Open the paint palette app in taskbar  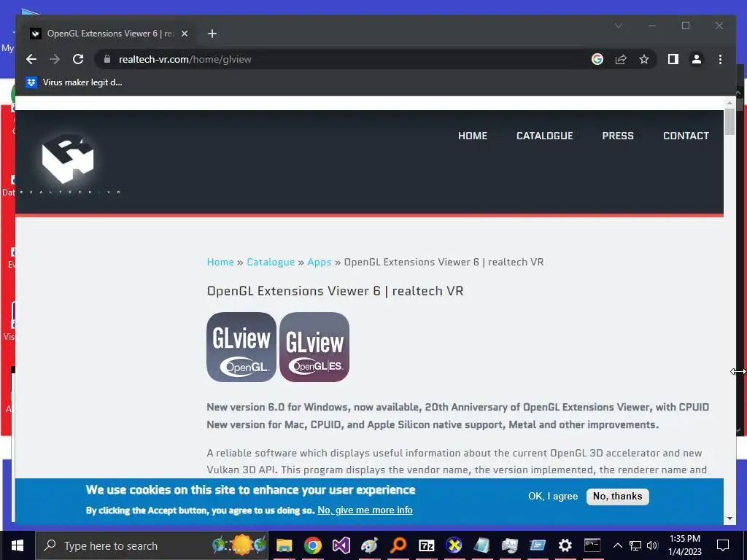[369, 545]
